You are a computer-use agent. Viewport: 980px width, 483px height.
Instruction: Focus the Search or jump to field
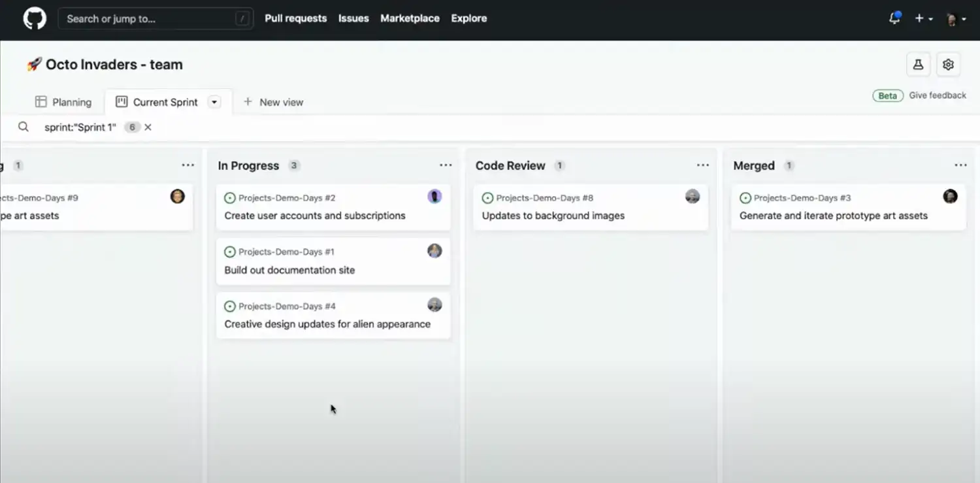(x=155, y=19)
